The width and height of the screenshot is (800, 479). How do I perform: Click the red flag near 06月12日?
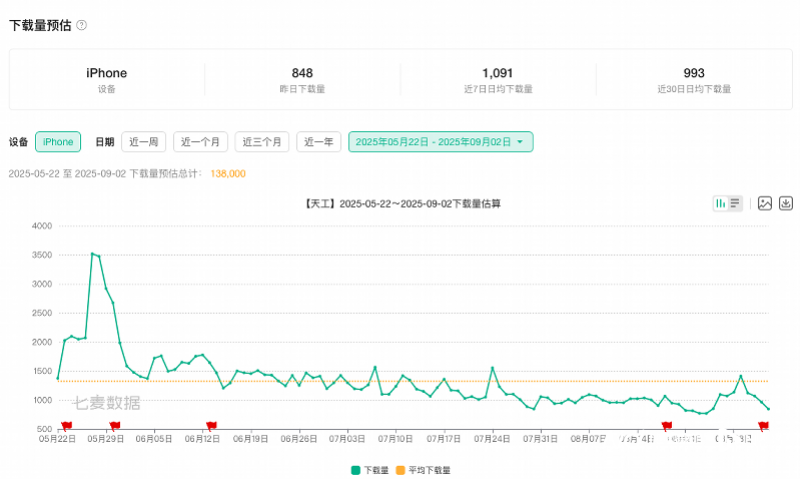[211, 426]
